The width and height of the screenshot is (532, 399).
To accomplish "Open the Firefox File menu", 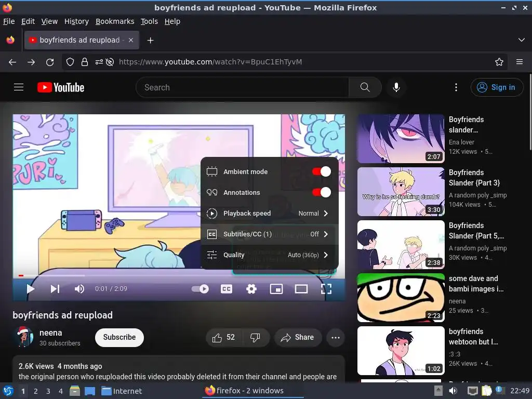I will click(9, 21).
